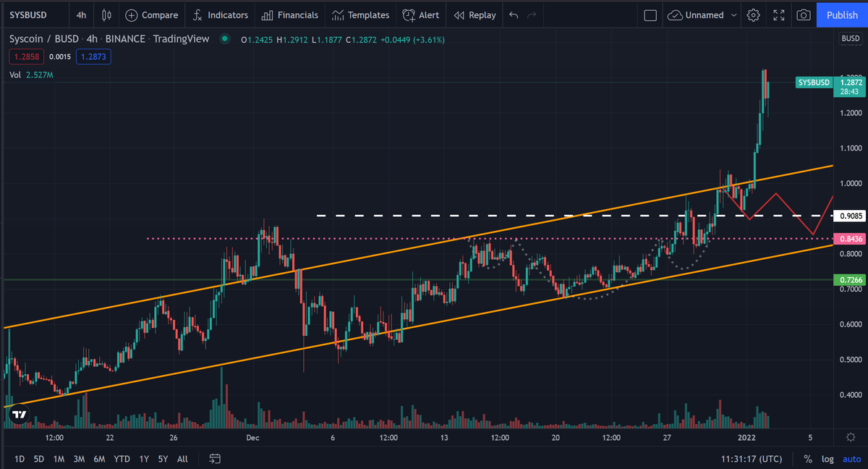Enter fullscreen mode
This screenshot has width=868, height=469.
coord(779,14)
